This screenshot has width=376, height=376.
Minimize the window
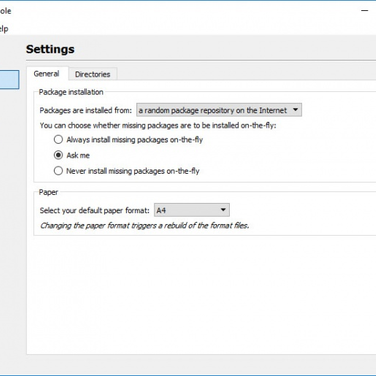click(x=365, y=11)
